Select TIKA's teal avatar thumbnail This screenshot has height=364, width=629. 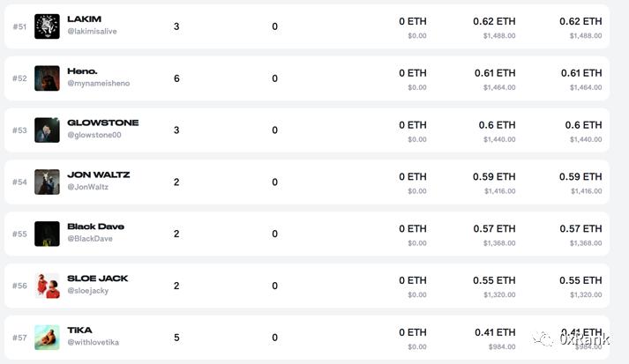(x=47, y=338)
